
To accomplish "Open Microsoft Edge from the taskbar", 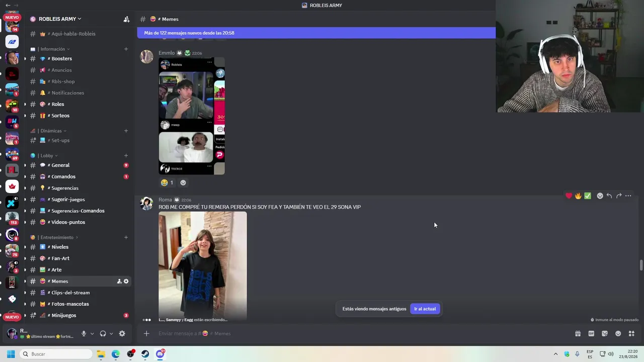I will coord(116,354).
